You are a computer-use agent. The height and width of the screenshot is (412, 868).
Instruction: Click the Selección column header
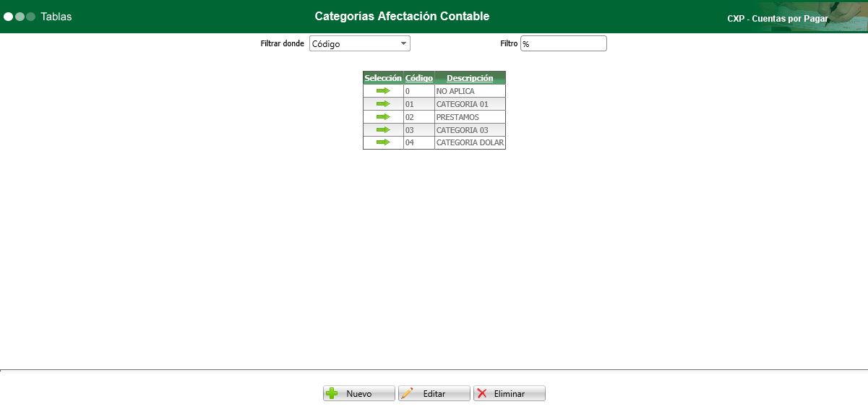tap(383, 78)
